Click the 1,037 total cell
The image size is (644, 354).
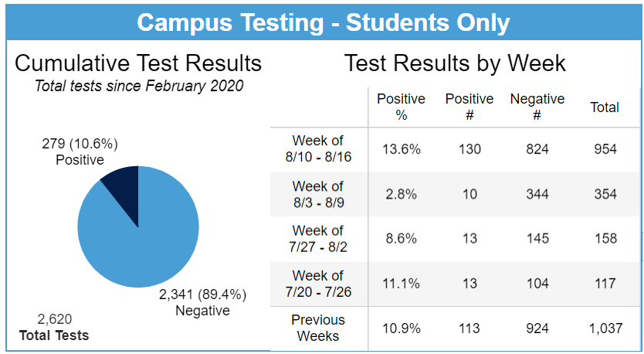point(605,328)
